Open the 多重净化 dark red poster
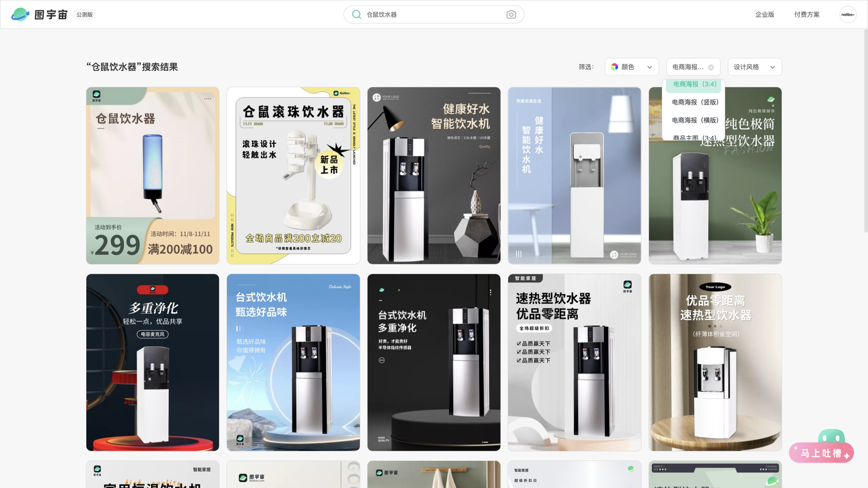868x488 pixels. click(153, 363)
